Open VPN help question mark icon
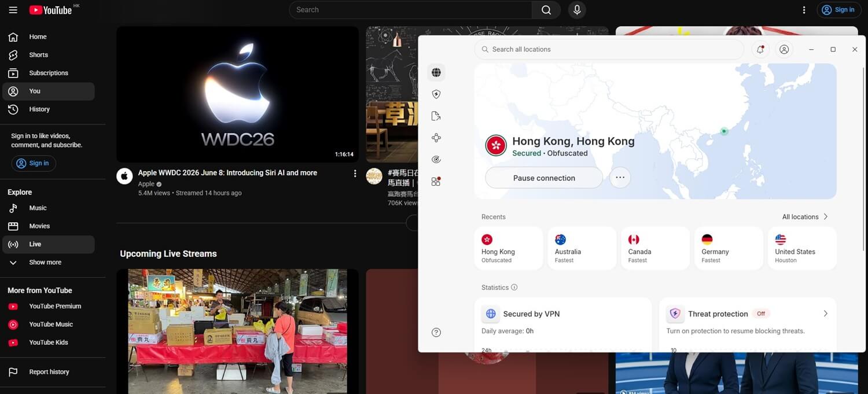Viewport: 868px width, 394px height. point(436,332)
